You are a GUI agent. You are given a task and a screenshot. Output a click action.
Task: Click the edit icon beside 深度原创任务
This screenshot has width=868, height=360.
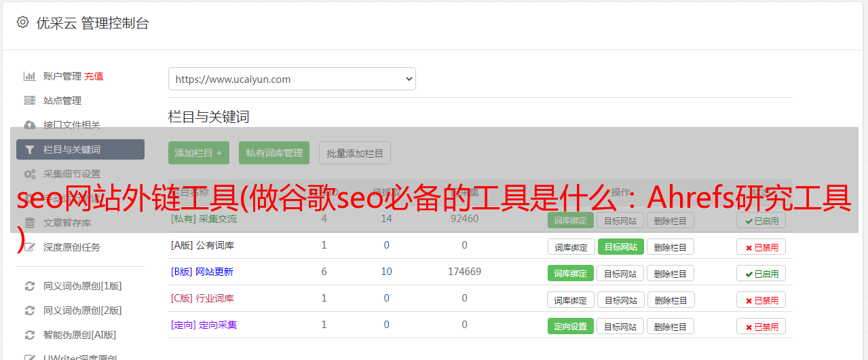pyautogui.click(x=29, y=247)
